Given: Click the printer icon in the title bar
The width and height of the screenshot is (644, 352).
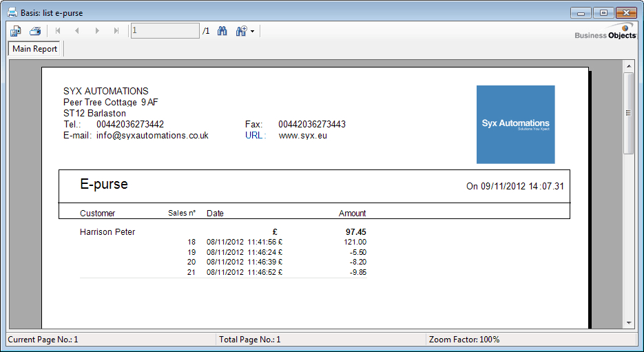Looking at the screenshot, I should pyautogui.click(x=12, y=12).
